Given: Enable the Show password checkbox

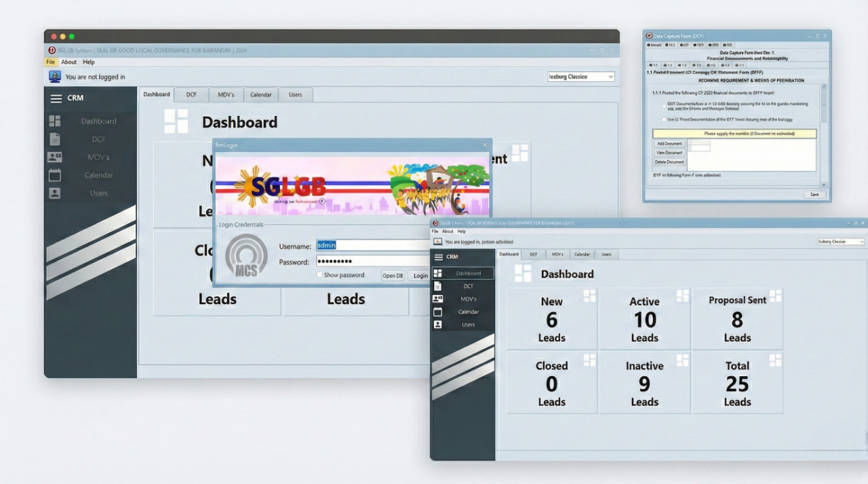Looking at the screenshot, I should pyautogui.click(x=319, y=275).
